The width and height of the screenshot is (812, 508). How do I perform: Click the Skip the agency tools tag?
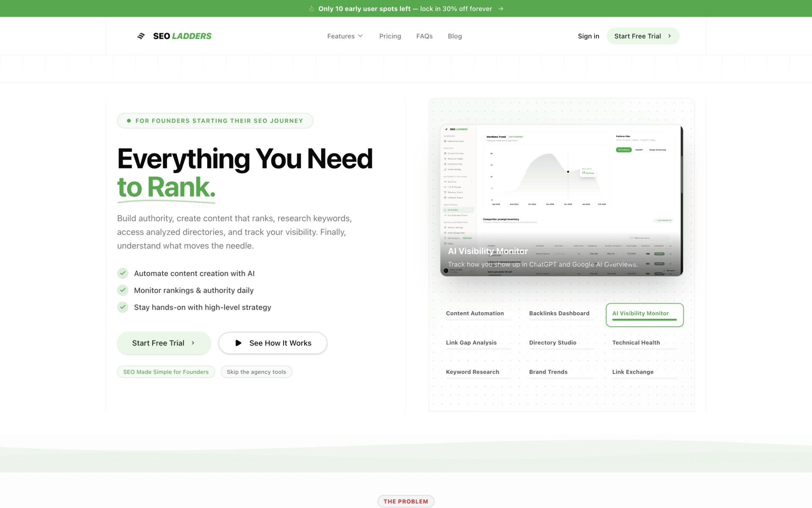[x=256, y=372]
